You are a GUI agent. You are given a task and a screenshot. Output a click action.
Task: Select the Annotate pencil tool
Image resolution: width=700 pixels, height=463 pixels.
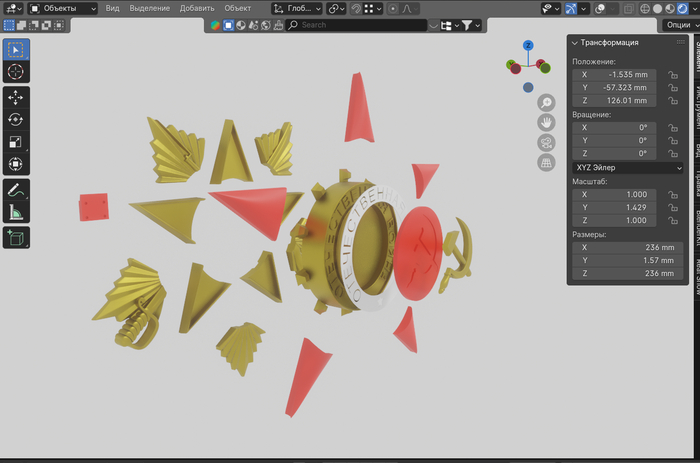16,189
